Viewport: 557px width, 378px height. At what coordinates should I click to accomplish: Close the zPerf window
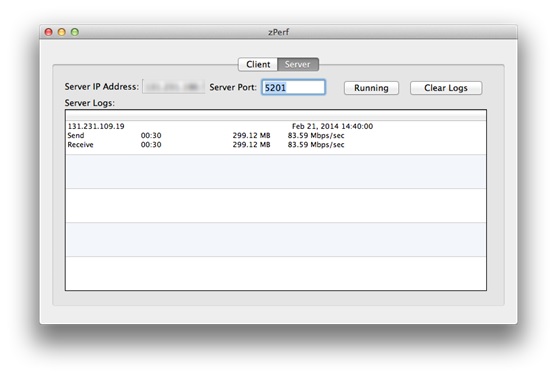[49, 32]
